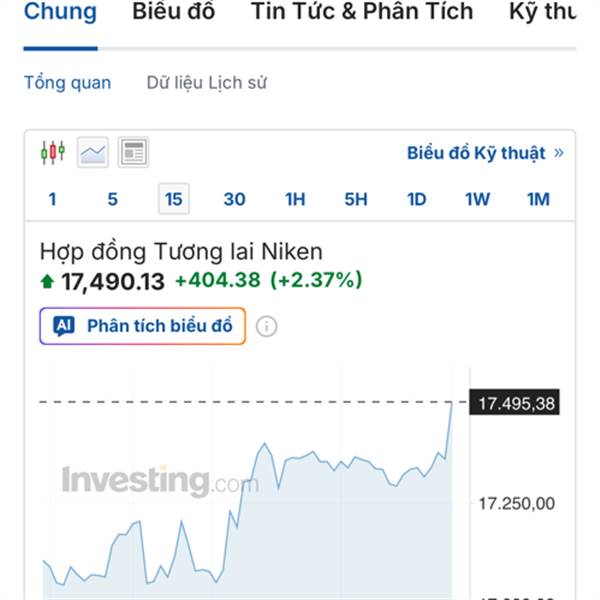The image size is (600, 600).
Task: Switch chart to 1H interval
Action: pyautogui.click(x=295, y=199)
